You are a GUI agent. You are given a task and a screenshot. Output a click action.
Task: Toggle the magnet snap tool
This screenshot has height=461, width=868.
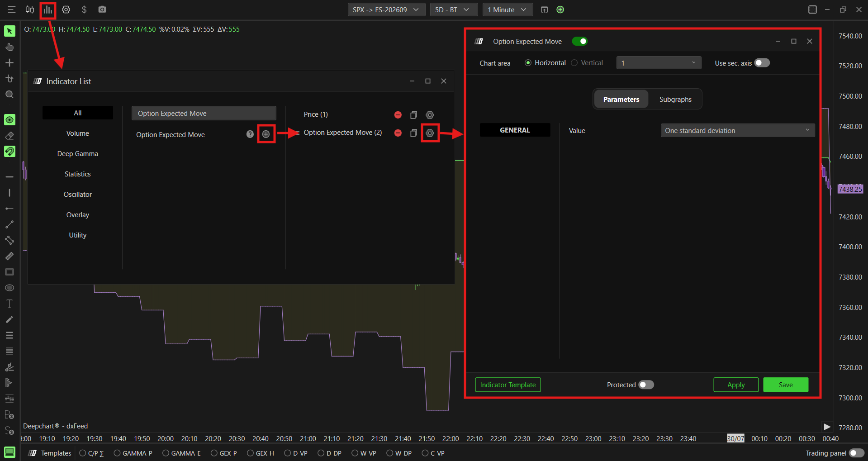tap(9, 151)
